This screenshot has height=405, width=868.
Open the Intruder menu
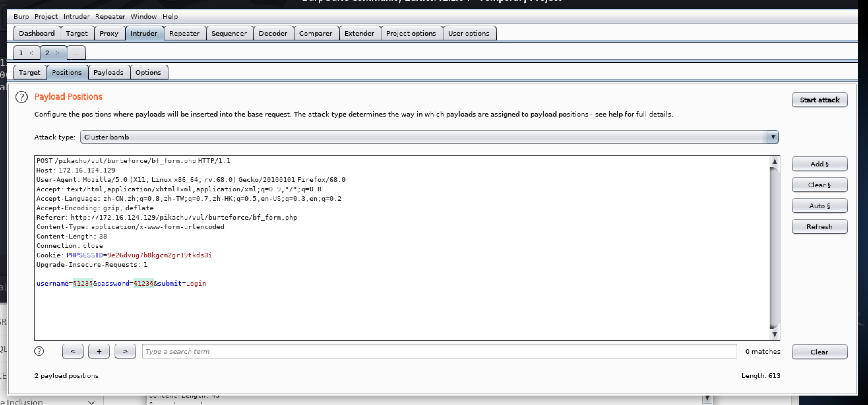pyautogui.click(x=76, y=17)
